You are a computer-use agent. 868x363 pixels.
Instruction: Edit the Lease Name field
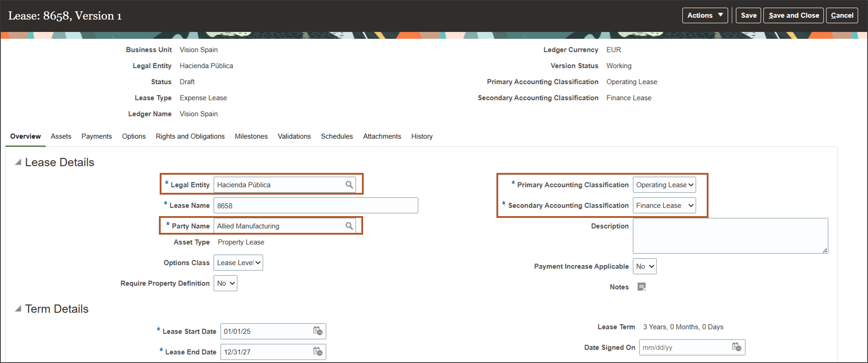point(315,205)
